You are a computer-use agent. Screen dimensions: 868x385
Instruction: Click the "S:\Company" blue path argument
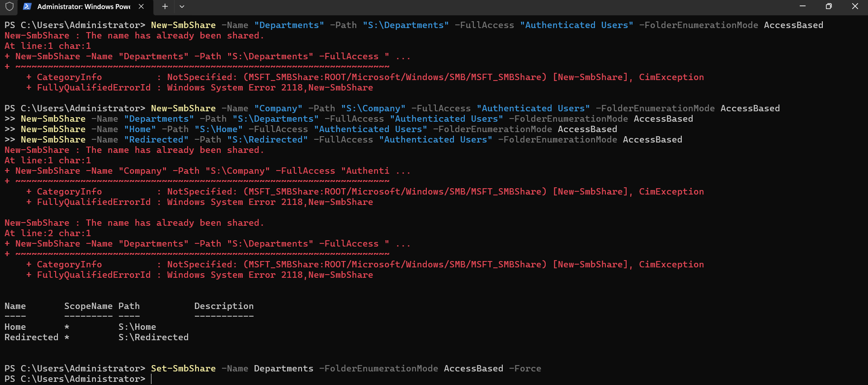(373, 108)
